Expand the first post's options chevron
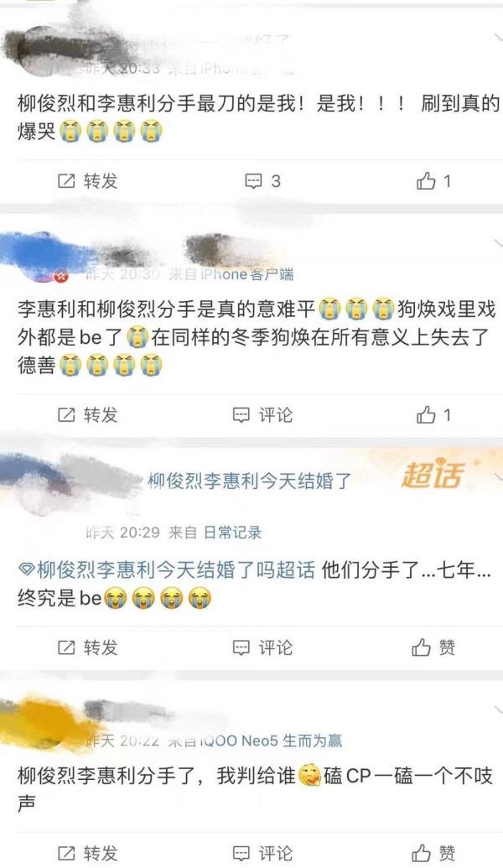 coord(497,37)
